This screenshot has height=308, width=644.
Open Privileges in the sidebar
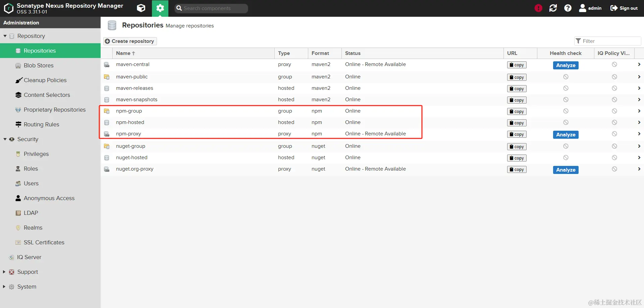50,154
